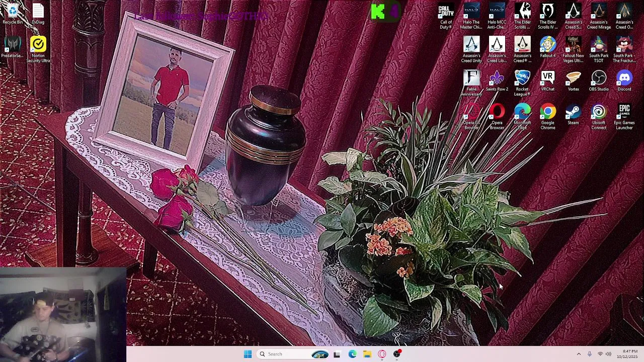Expand the hidden system tray icons
This screenshot has height=362, width=644.
coord(579,354)
